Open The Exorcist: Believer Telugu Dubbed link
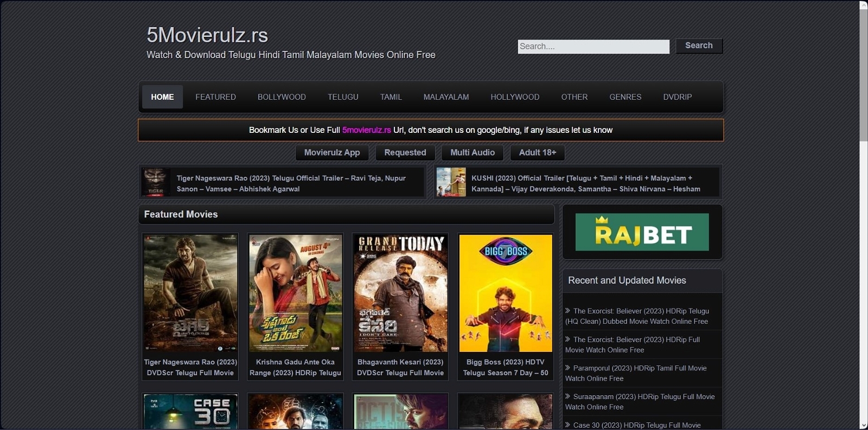The image size is (868, 430). coord(640,316)
